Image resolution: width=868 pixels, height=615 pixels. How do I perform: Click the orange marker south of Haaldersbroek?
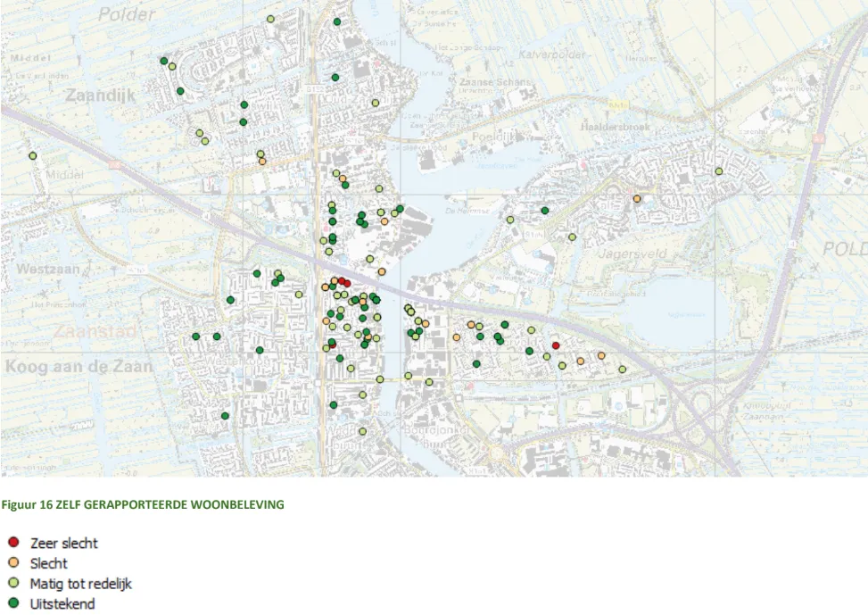(637, 198)
